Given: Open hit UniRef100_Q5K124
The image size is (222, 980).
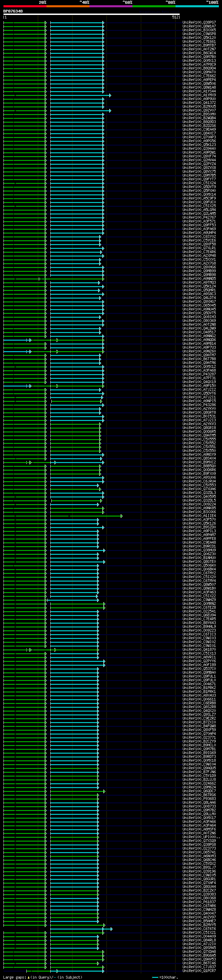Looking at the screenshot, I should click(199, 286).
